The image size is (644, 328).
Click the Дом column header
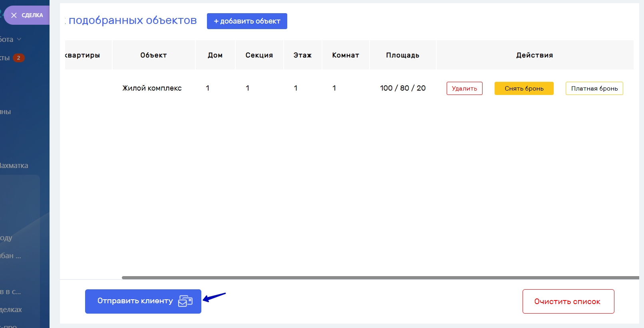(x=215, y=55)
